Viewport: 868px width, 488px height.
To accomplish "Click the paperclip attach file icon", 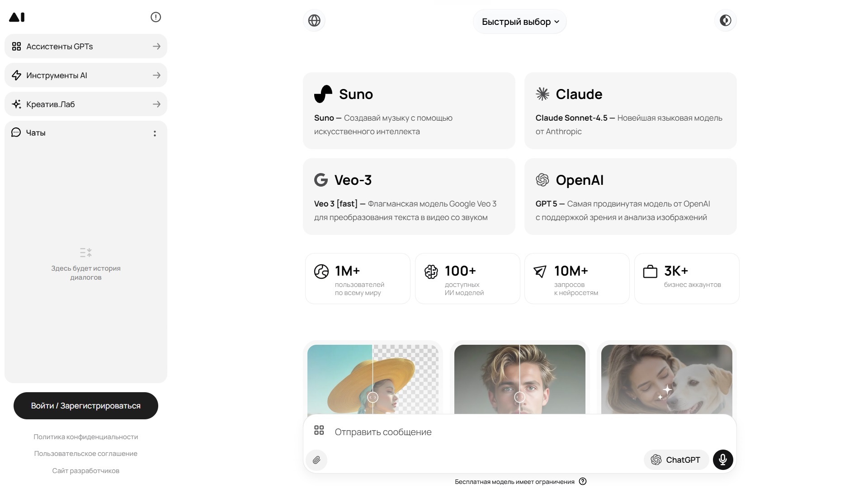I will click(316, 460).
